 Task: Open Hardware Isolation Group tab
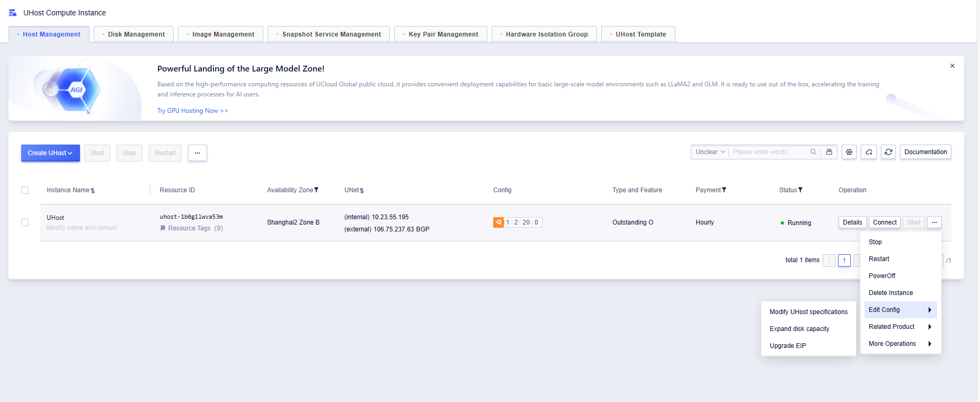click(x=544, y=34)
